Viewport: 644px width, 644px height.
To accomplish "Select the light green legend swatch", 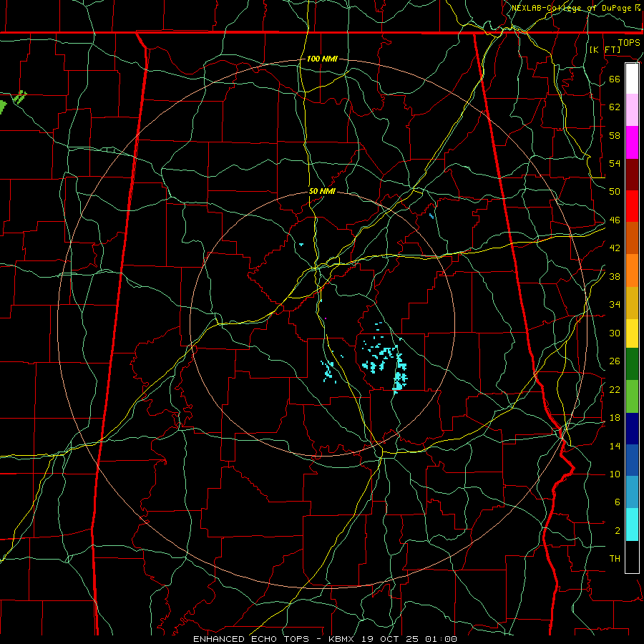I will 632,396.
